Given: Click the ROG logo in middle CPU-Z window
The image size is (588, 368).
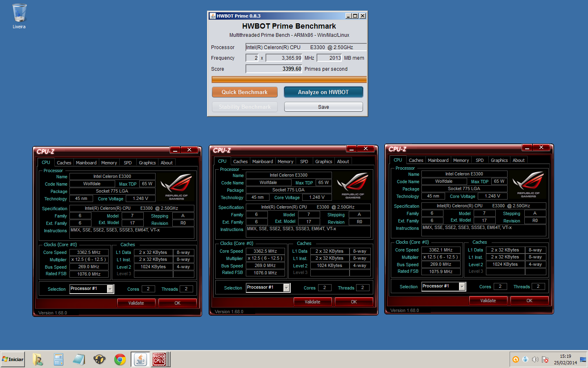Looking at the screenshot, I should 353,185.
